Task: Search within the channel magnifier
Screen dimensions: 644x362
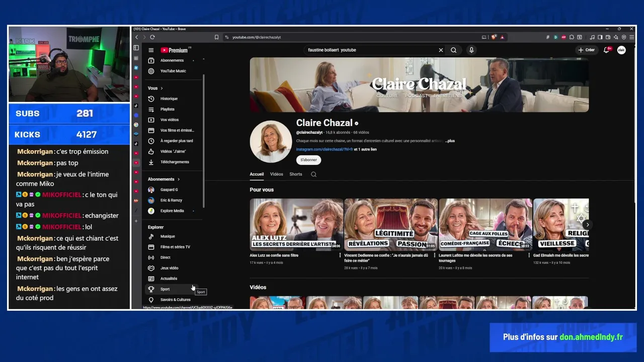Action: tap(313, 174)
